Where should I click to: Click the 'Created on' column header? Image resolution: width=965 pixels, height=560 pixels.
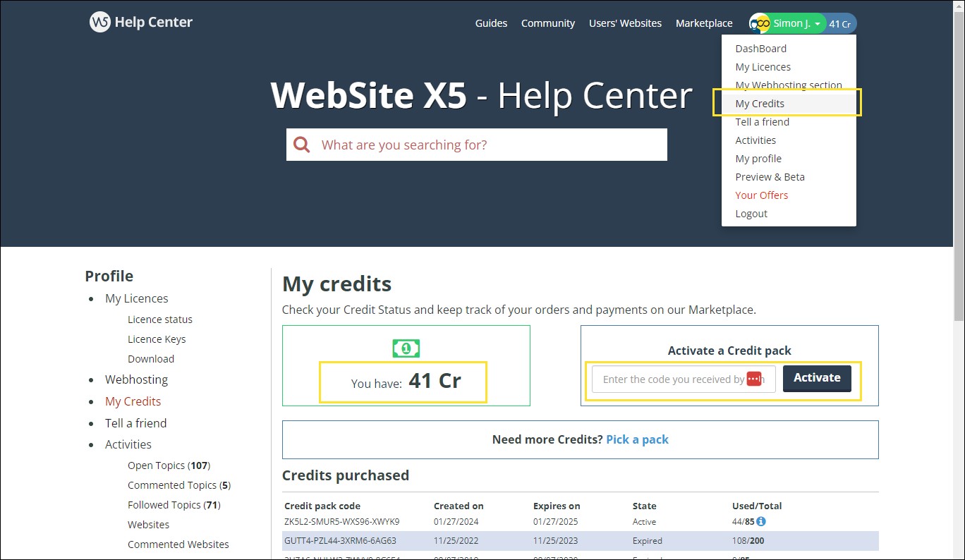pyautogui.click(x=459, y=506)
